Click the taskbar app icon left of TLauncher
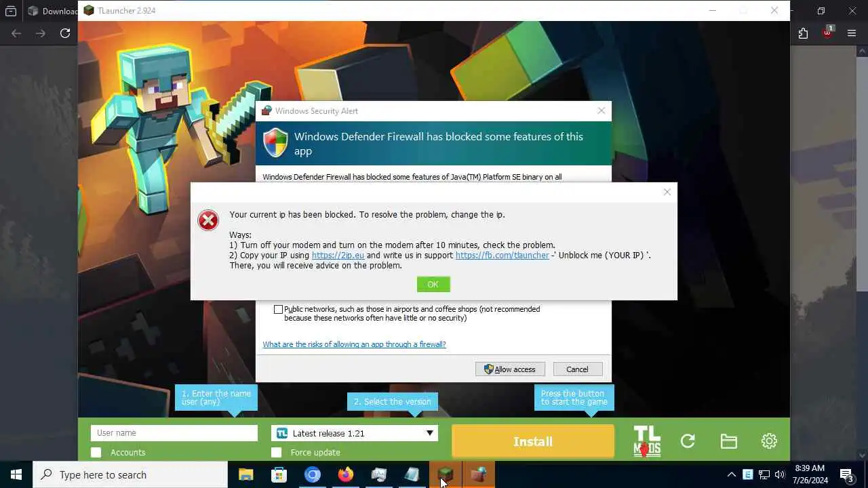This screenshot has height=488, width=868. pos(412,474)
